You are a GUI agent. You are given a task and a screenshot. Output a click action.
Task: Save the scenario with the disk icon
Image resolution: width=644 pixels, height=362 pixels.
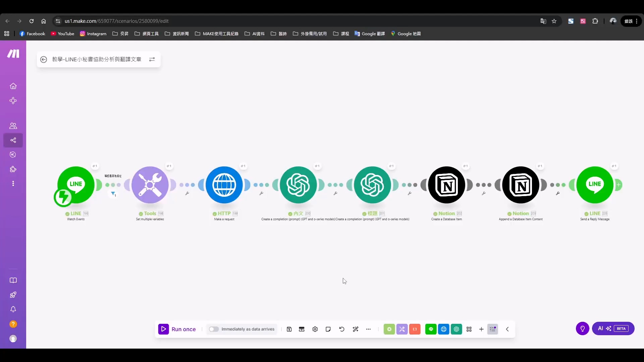289,329
